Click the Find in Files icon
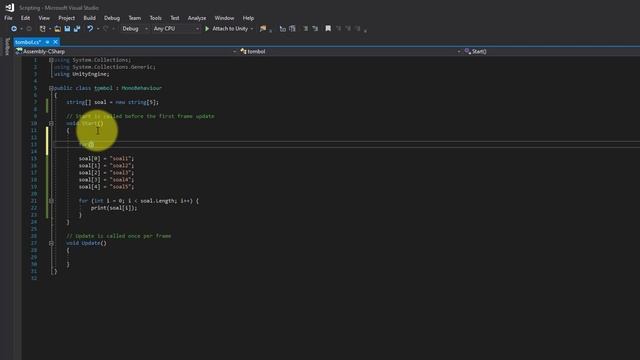The width and height of the screenshot is (640, 360). click(x=263, y=29)
